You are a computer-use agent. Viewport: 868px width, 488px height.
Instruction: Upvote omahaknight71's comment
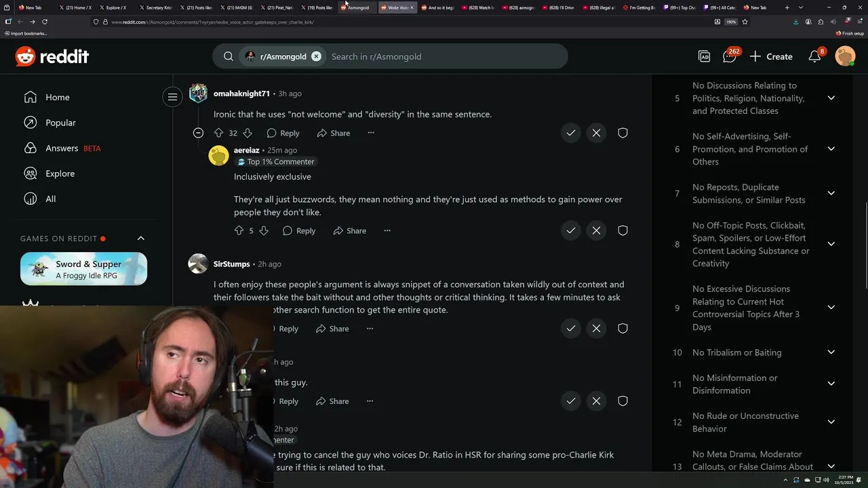coord(218,133)
